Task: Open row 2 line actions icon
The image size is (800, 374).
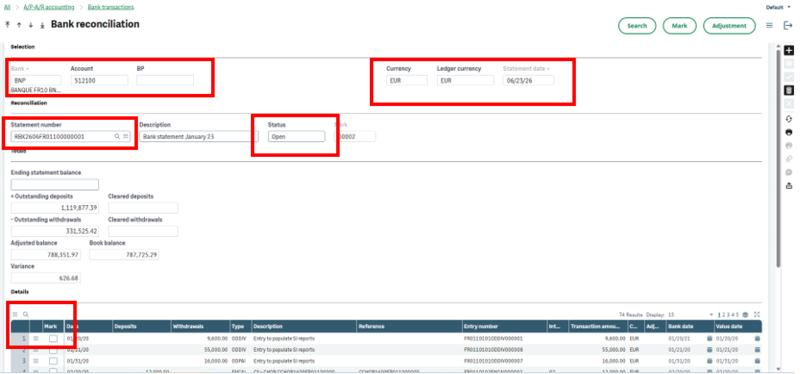Action: coord(36,350)
